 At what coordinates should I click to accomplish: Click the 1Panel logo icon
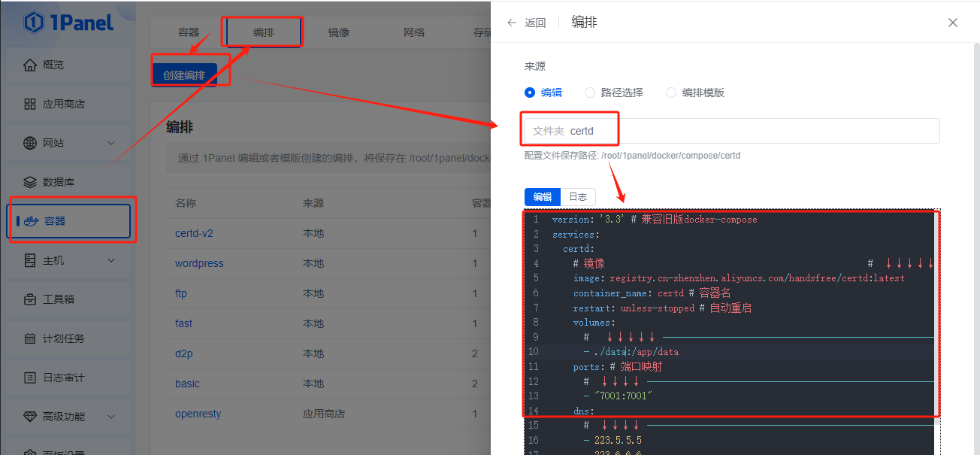35,23
